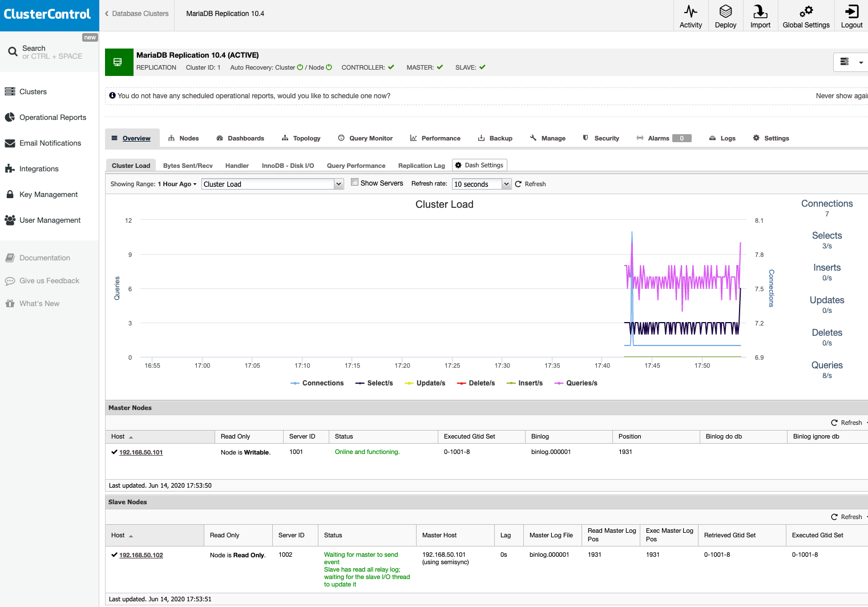This screenshot has width=868, height=607.
Task: Open the Showing Range 1 Hour Ago dropdown
Action: pos(177,184)
